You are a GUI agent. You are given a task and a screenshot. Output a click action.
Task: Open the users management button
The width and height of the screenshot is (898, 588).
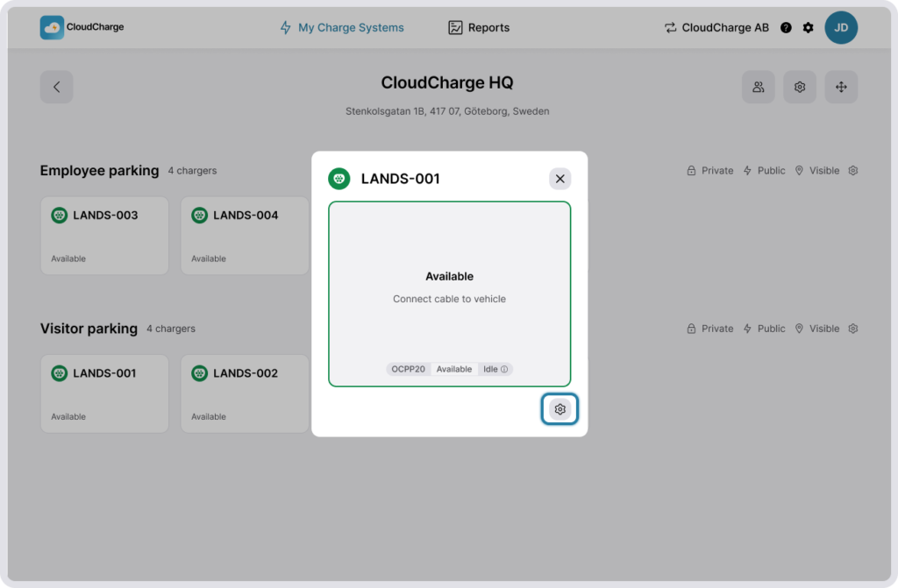(759, 87)
